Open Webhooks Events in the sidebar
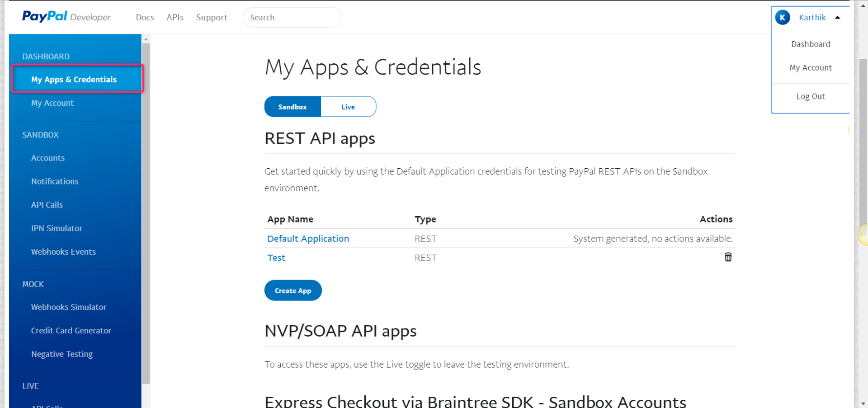Image resolution: width=868 pixels, height=408 pixels. tap(63, 251)
